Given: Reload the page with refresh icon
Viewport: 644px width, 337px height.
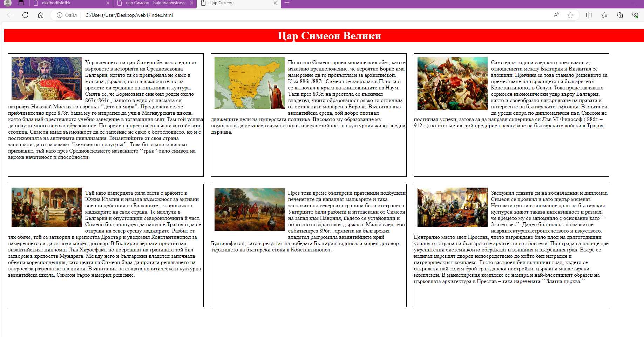Looking at the screenshot, I should pos(25,15).
